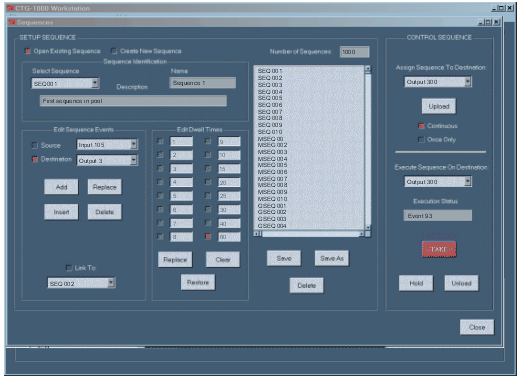This screenshot has width=517, height=376.
Task: Click the Hold button
Action: (x=416, y=283)
